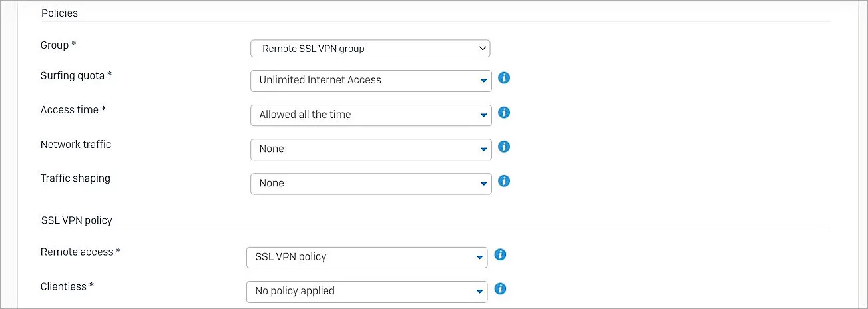Open the Surfing quota dropdown

[371, 80]
